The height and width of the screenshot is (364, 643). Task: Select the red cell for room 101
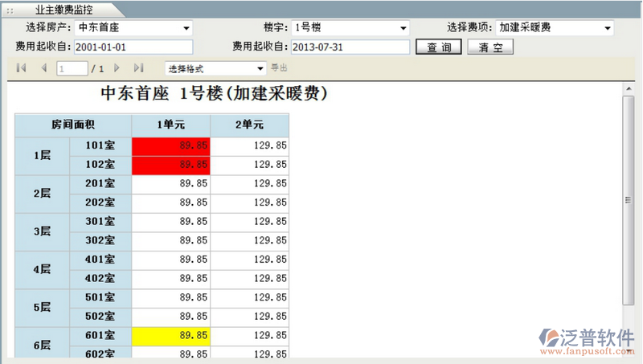tap(170, 145)
